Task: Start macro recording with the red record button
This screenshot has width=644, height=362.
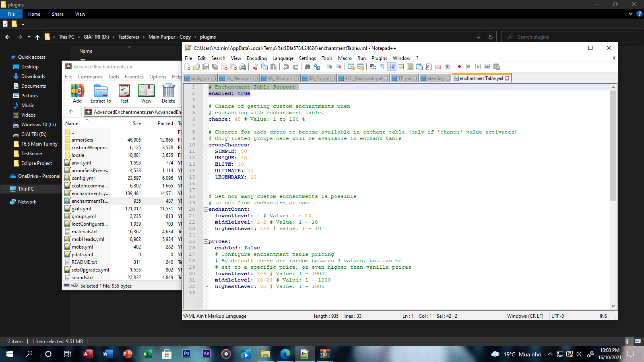Action: pyautogui.click(x=459, y=67)
